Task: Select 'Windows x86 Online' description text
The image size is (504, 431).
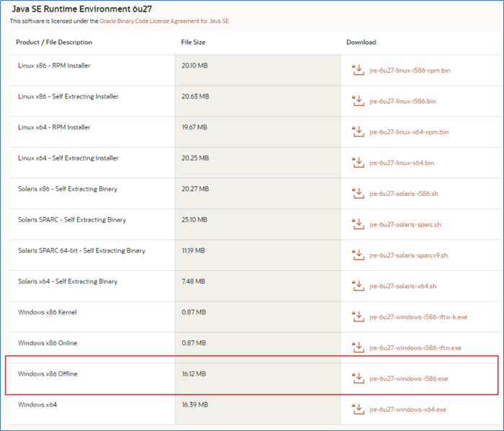Action: [x=48, y=343]
